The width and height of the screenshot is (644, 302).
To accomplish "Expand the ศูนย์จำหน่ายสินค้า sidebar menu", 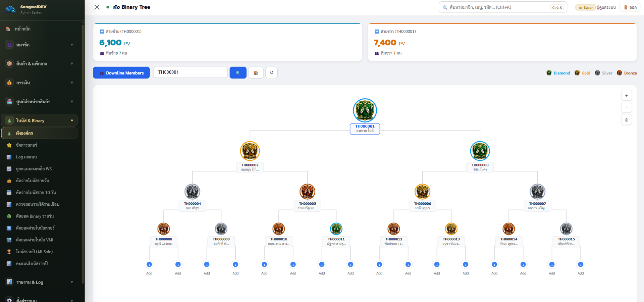I will 40,101.
